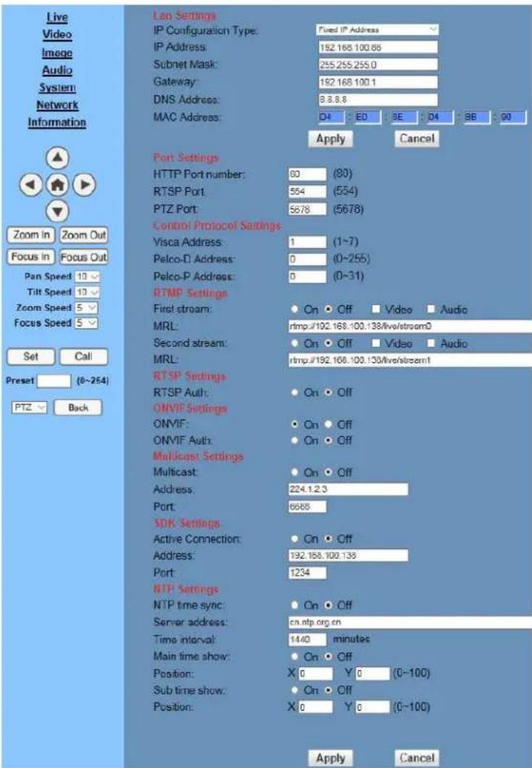Click the Time interval field
Viewport: 532px width, 768px height.
click(307, 640)
